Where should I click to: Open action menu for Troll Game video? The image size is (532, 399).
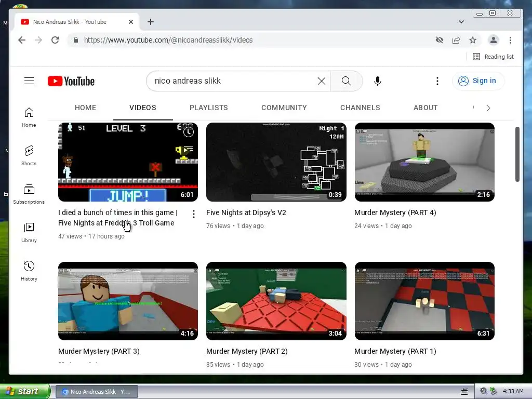pos(193,214)
